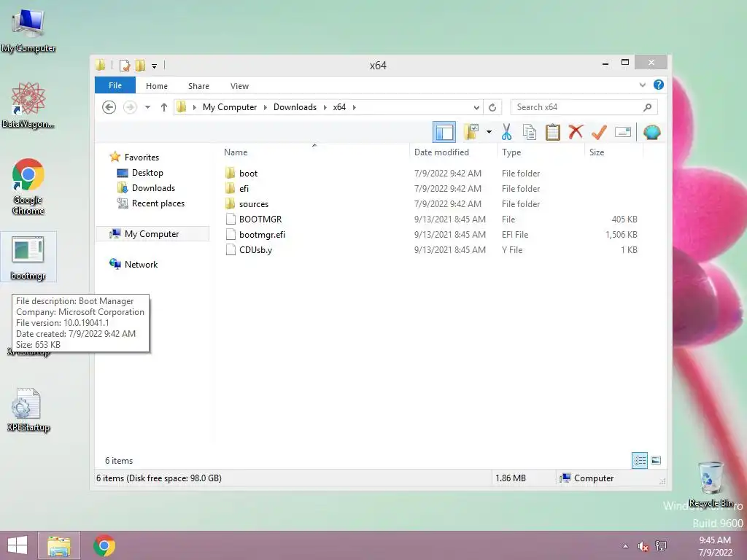This screenshot has height=560, width=747.
Task: Select the XPEStartup desktop icon
Action: coord(28,410)
